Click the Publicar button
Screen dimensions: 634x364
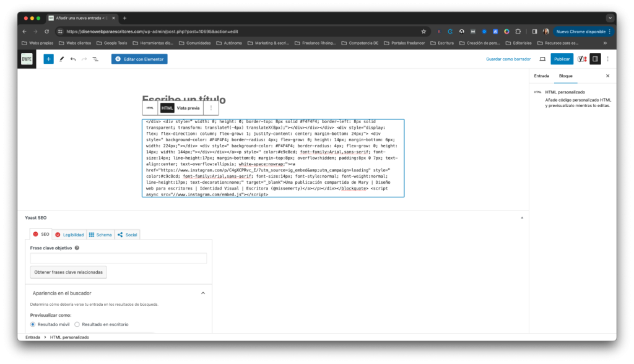[x=562, y=59]
